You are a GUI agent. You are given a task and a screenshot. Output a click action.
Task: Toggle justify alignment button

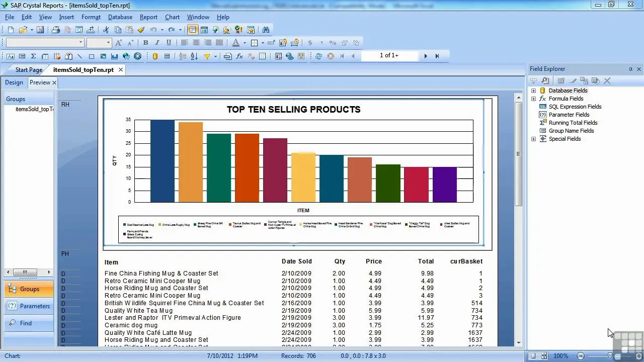pos(219,43)
